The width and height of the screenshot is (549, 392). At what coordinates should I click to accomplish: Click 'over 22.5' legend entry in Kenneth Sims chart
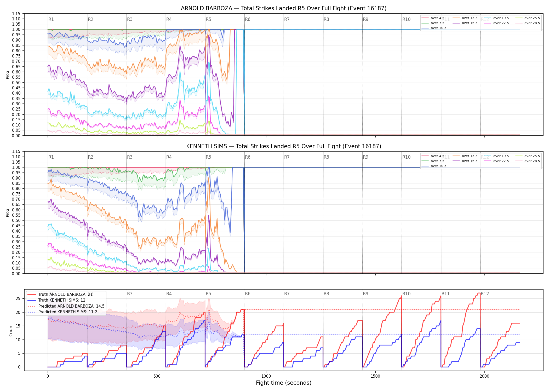click(x=496, y=161)
